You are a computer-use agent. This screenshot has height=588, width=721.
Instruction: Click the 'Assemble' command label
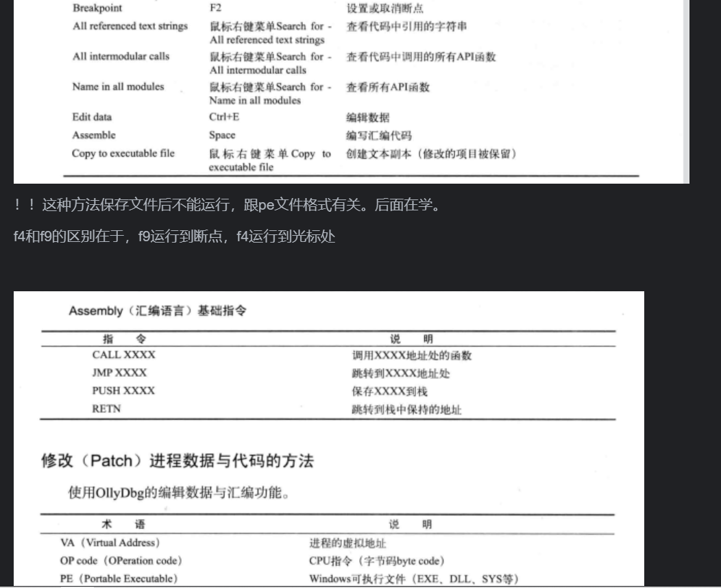point(94,136)
